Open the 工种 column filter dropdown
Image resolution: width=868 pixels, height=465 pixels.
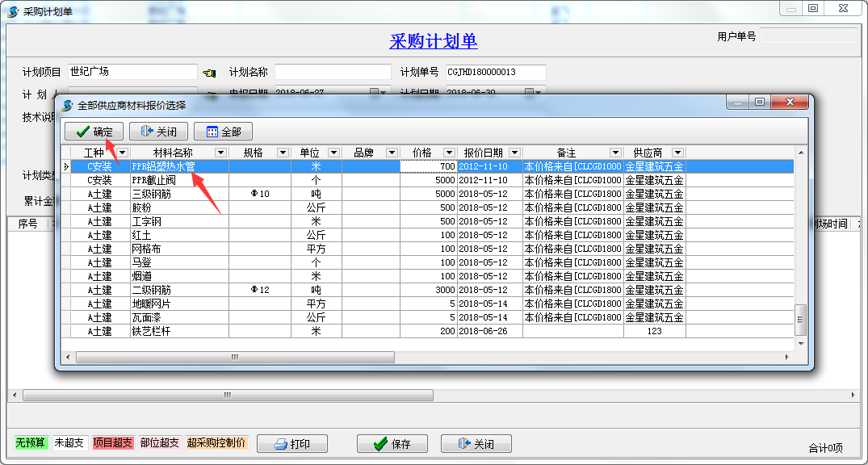coord(123,153)
